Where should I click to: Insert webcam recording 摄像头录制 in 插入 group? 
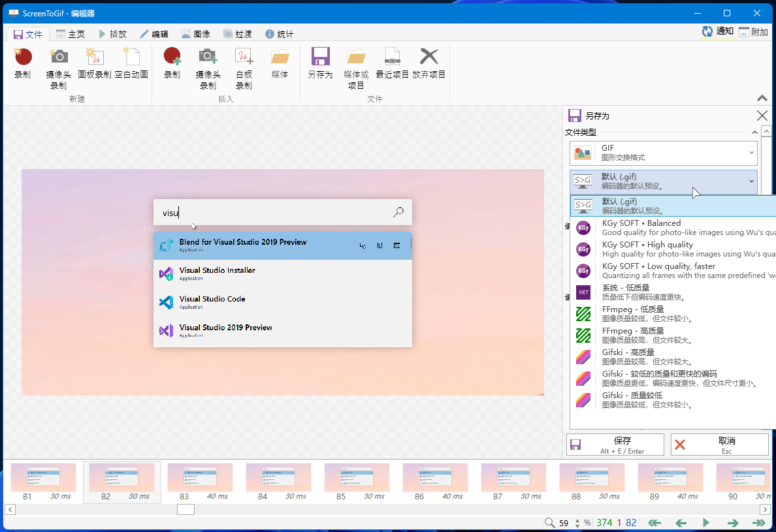[x=208, y=69]
